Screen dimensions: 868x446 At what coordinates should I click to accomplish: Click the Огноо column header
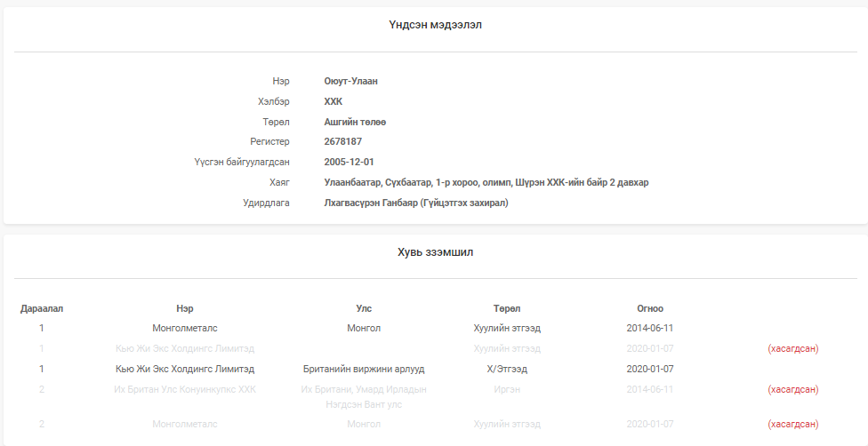pyautogui.click(x=650, y=308)
